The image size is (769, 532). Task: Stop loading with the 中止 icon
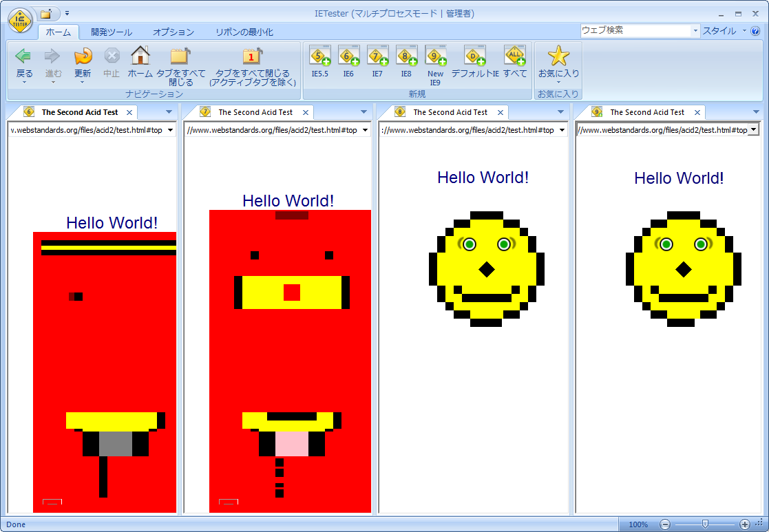click(112, 63)
